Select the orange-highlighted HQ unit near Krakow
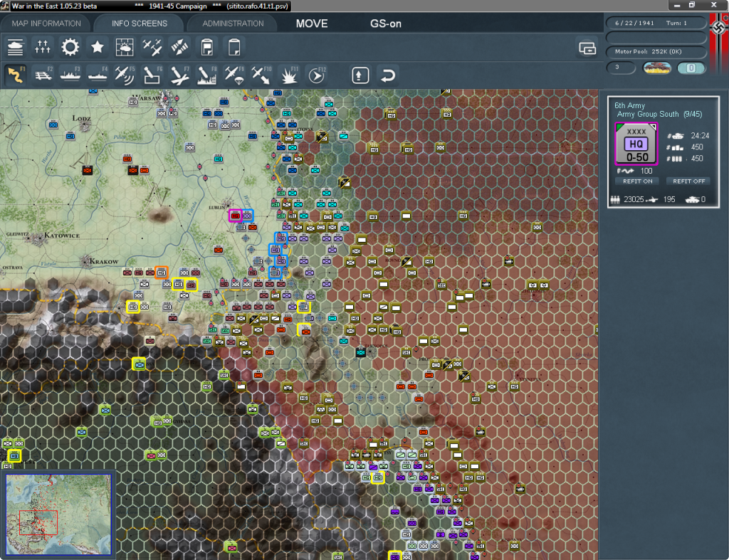Image resolution: width=729 pixels, height=560 pixels. (162, 273)
